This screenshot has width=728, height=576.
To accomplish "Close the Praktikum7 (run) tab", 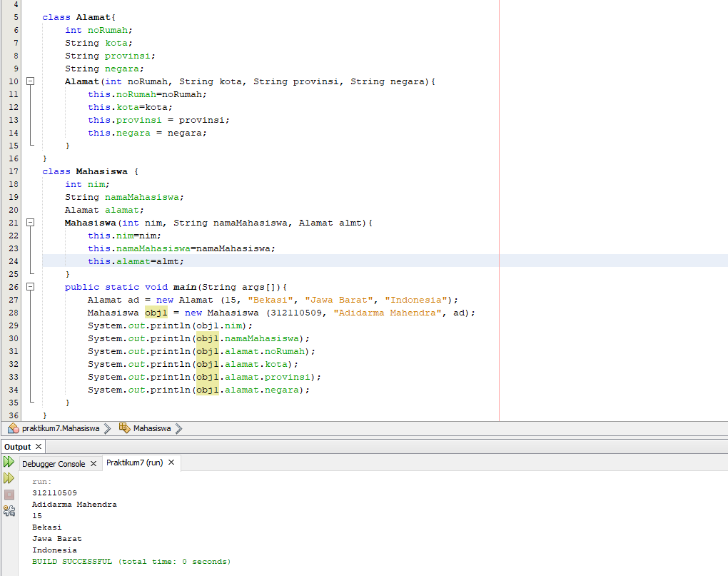I will (x=171, y=462).
